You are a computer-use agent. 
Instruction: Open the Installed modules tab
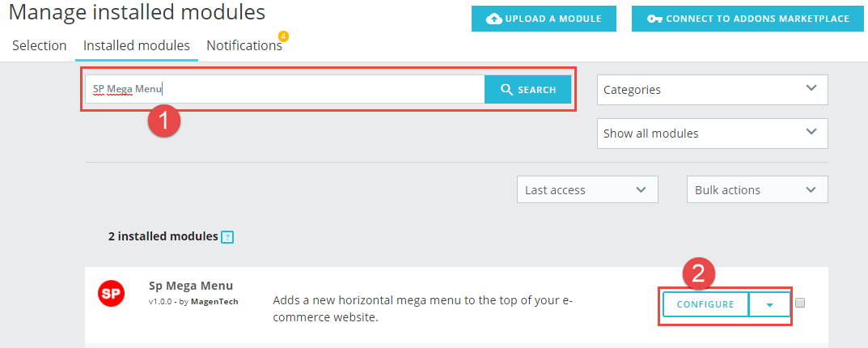(137, 45)
